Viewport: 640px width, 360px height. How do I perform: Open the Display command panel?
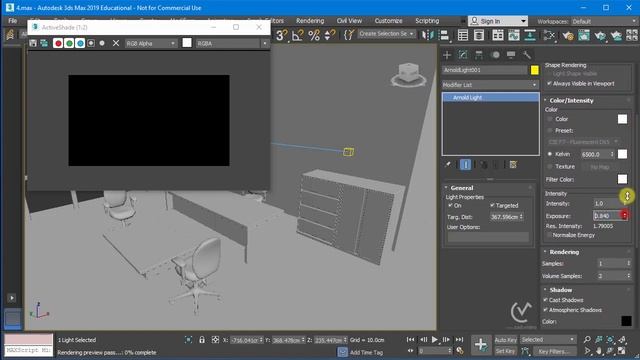511,55
